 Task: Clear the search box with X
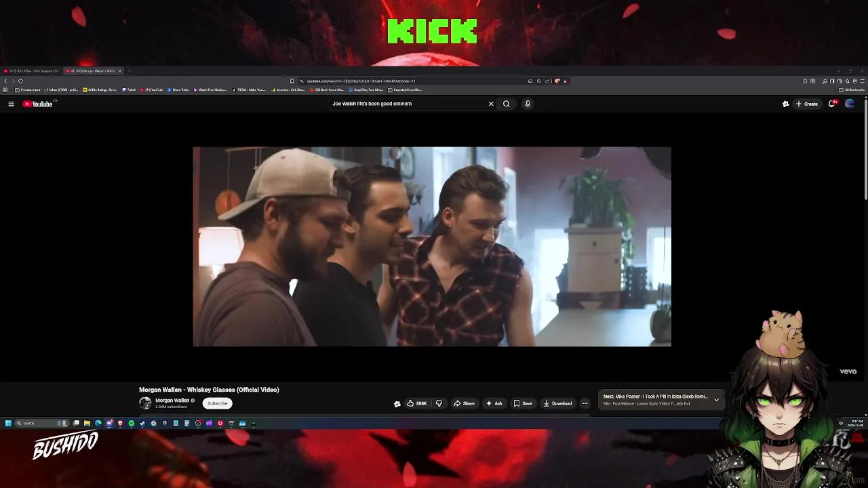tap(491, 104)
